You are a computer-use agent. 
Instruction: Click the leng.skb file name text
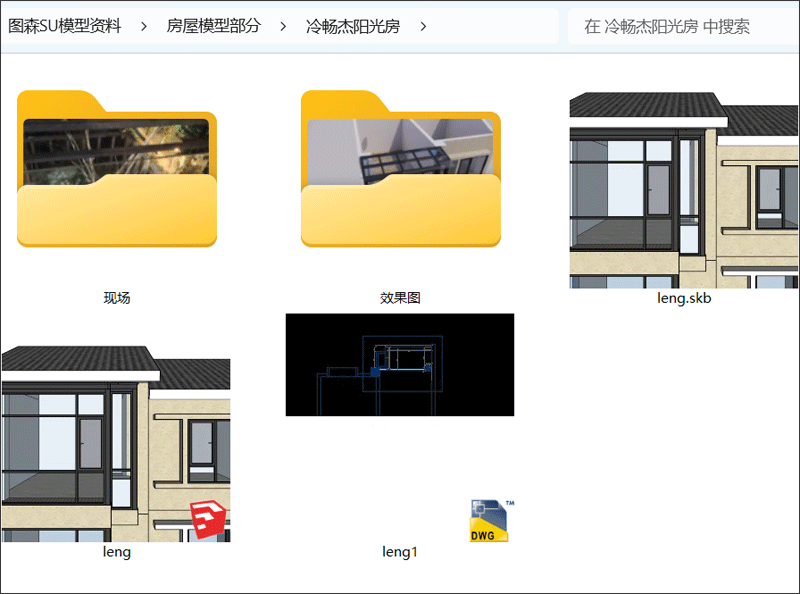click(684, 298)
